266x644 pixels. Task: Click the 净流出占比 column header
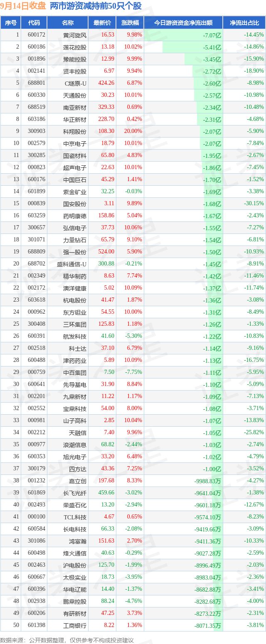tap(244, 23)
